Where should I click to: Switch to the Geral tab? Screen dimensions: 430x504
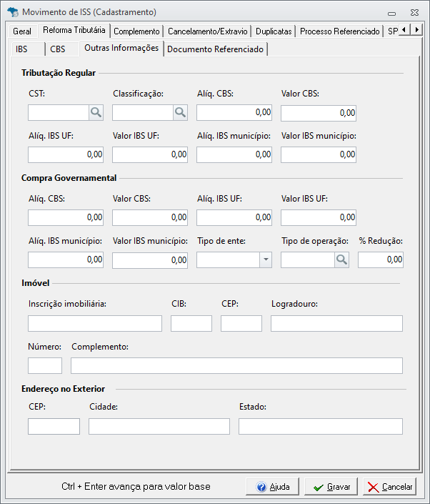pyautogui.click(x=22, y=31)
